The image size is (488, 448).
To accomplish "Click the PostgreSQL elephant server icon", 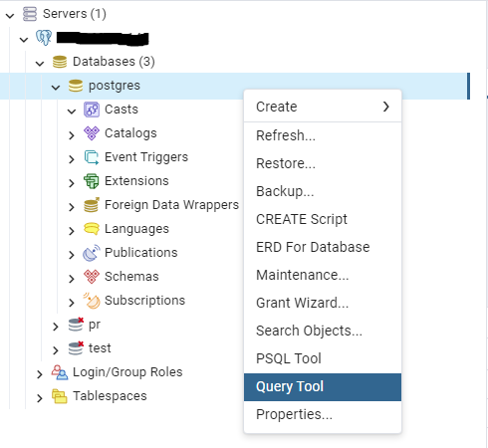I will coord(44,38).
